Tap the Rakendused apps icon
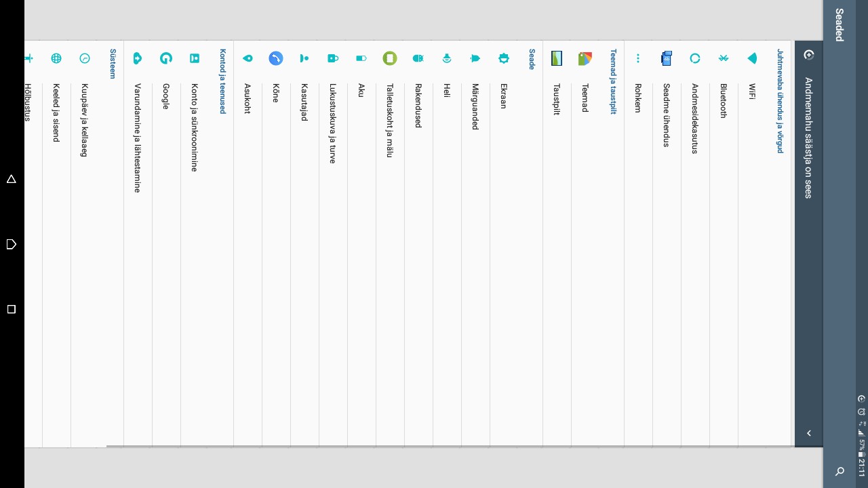Screen dimensions: 868x488 418,58
